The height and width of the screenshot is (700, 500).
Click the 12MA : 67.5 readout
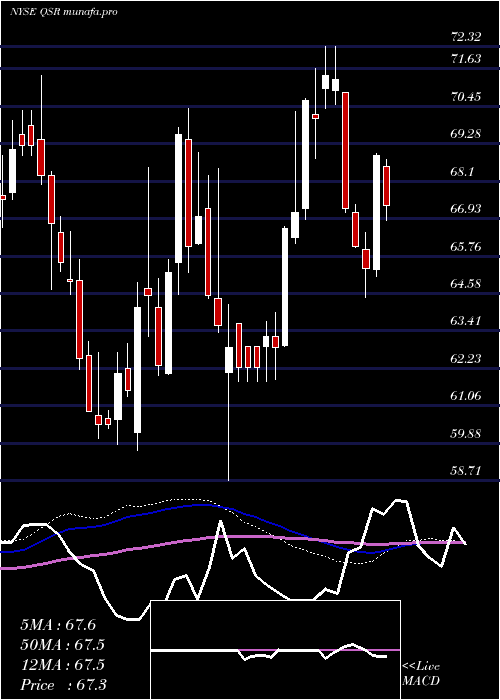coord(62,665)
